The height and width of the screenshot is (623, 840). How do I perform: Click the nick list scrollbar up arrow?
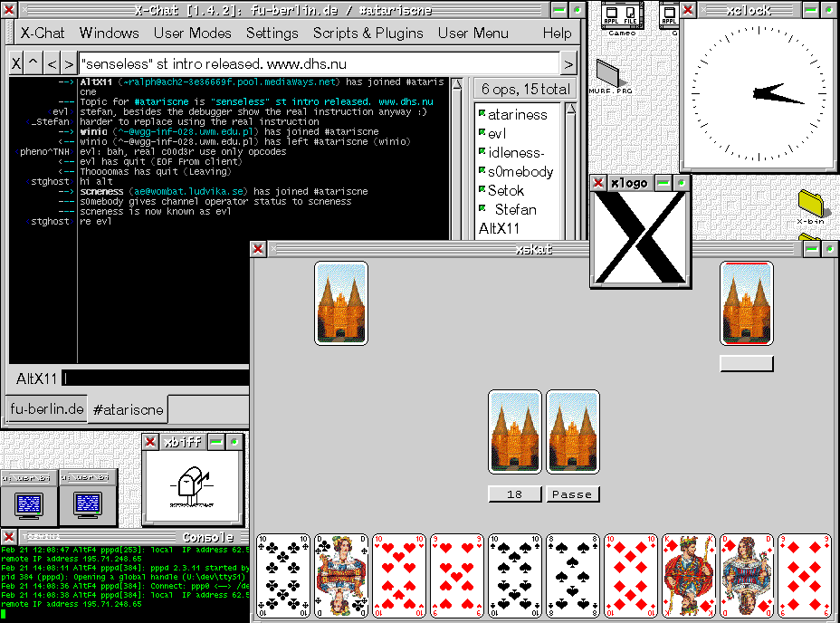[570, 109]
